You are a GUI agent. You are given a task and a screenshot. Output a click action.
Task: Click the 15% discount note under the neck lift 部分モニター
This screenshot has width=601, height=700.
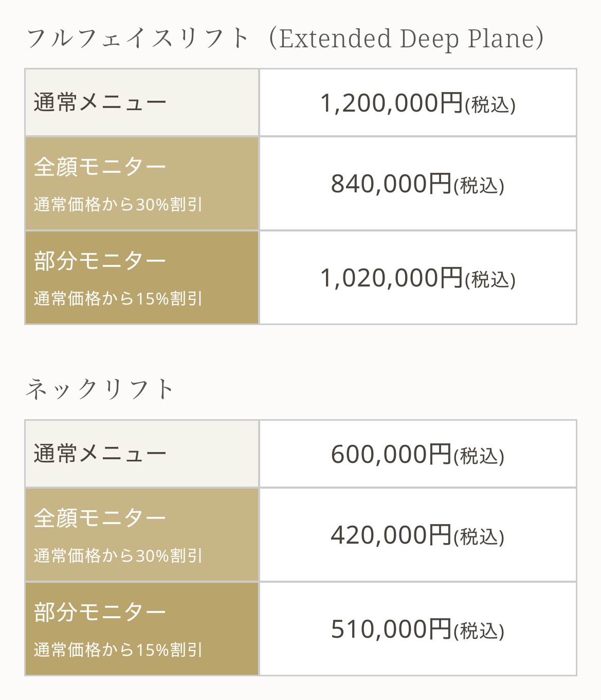pyautogui.click(x=118, y=650)
